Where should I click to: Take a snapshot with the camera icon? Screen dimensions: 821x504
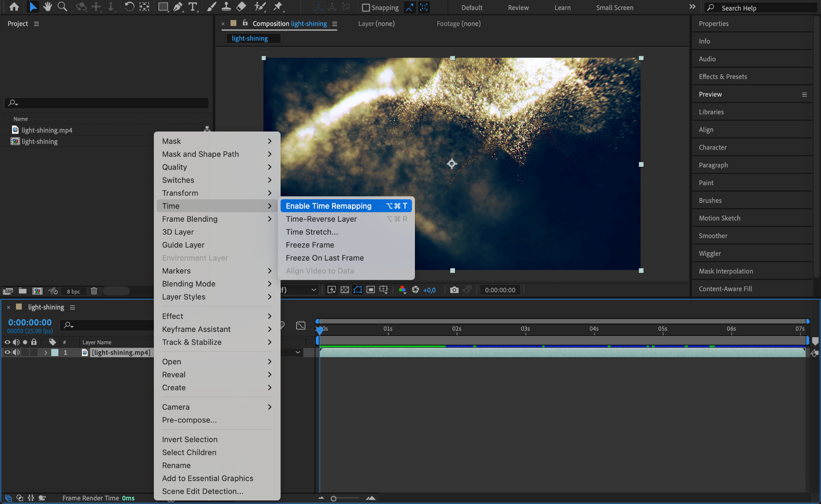tap(454, 290)
